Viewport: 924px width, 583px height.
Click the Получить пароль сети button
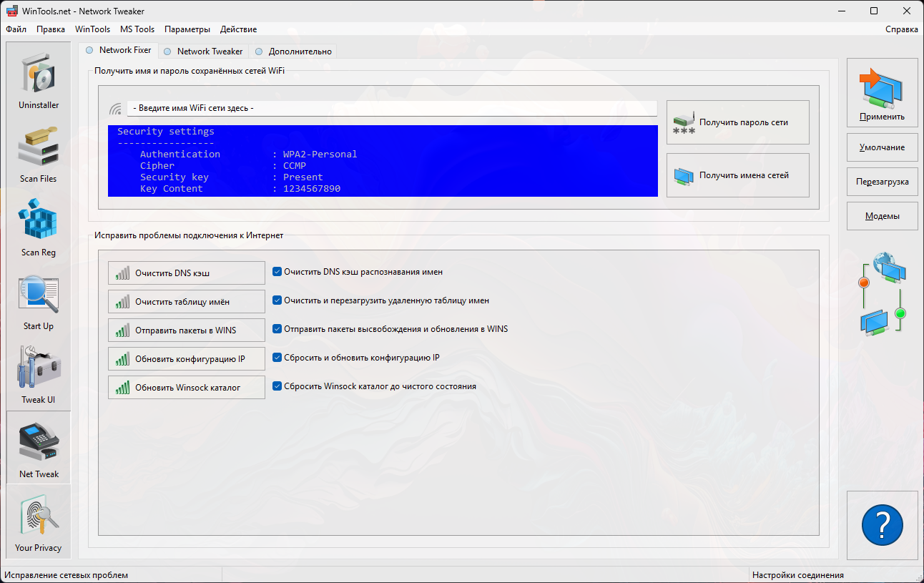coord(738,122)
